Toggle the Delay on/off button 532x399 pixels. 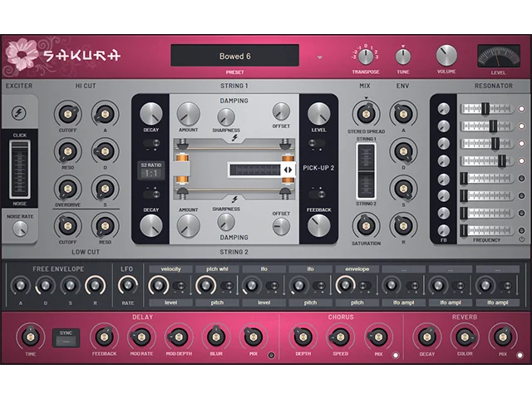click(271, 355)
